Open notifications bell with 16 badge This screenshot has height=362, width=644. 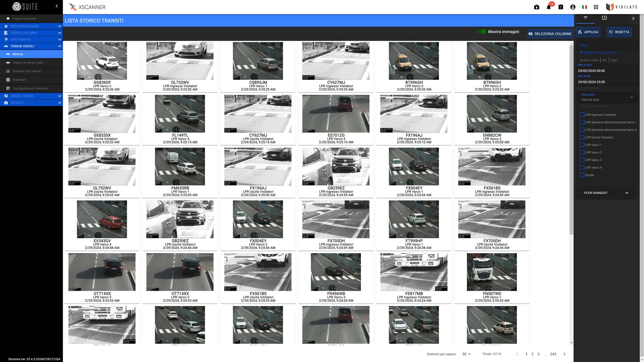(x=549, y=7)
